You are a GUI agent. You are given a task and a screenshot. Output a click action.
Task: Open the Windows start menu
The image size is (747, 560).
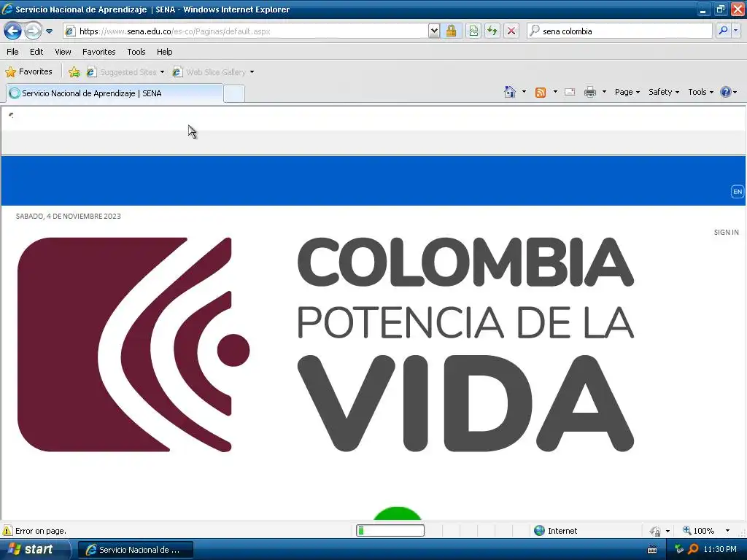(35, 550)
